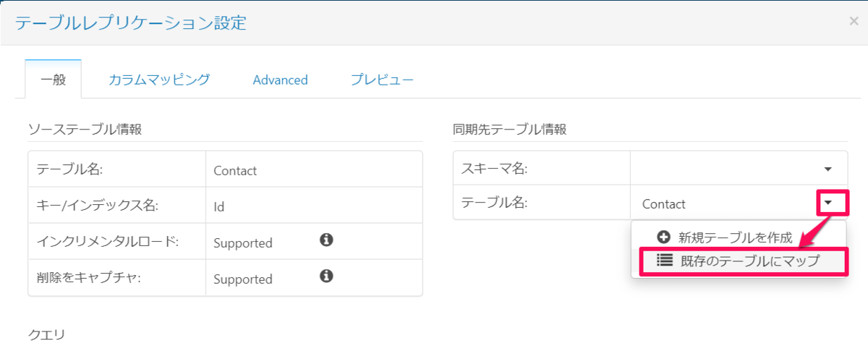Choose 既存のテーブルにマップ menu option
The width and height of the screenshot is (868, 346).
(x=750, y=261)
